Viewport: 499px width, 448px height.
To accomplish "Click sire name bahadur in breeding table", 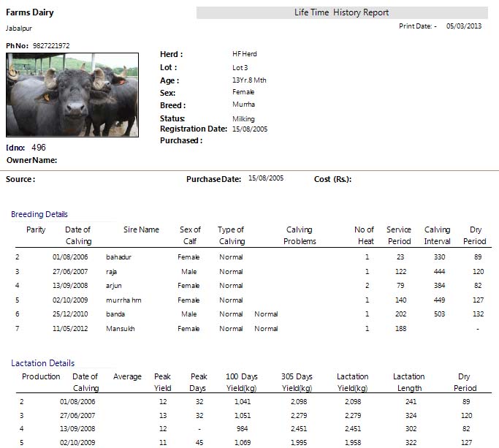I will coord(119,257).
